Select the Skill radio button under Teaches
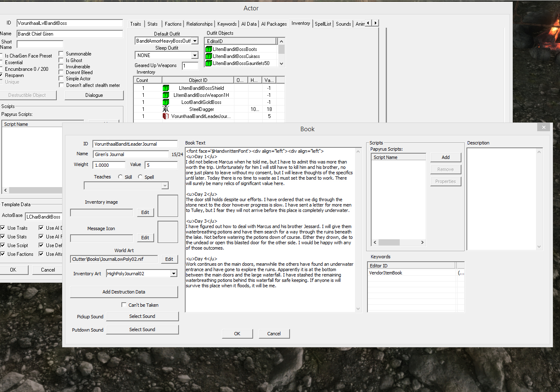560x392 pixels. click(120, 177)
